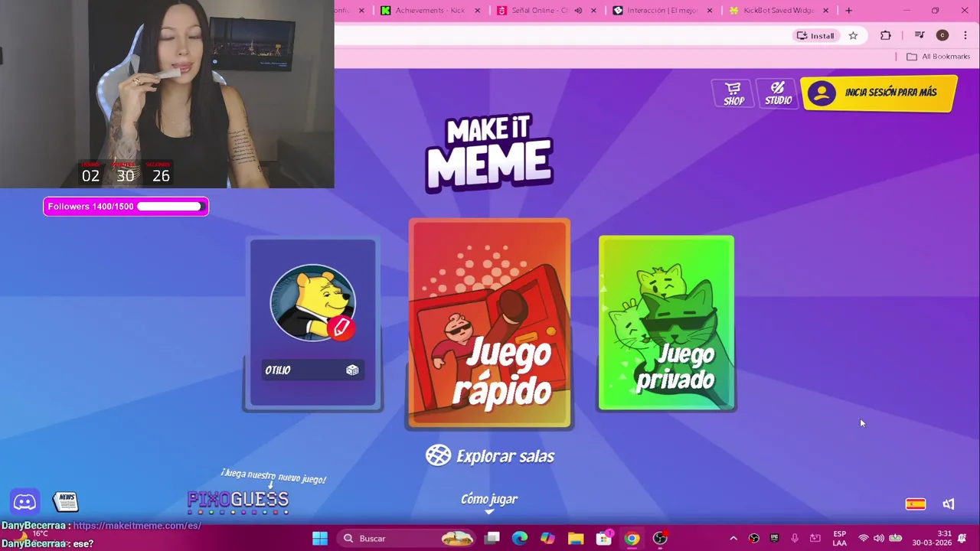The height and width of the screenshot is (551, 980).
Task: Click the Followers 1400/1500 progress bar
Action: pos(126,207)
